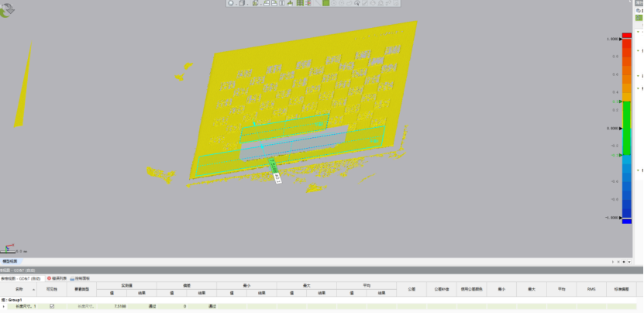Click the first green-arrow plane icon

point(266,3)
